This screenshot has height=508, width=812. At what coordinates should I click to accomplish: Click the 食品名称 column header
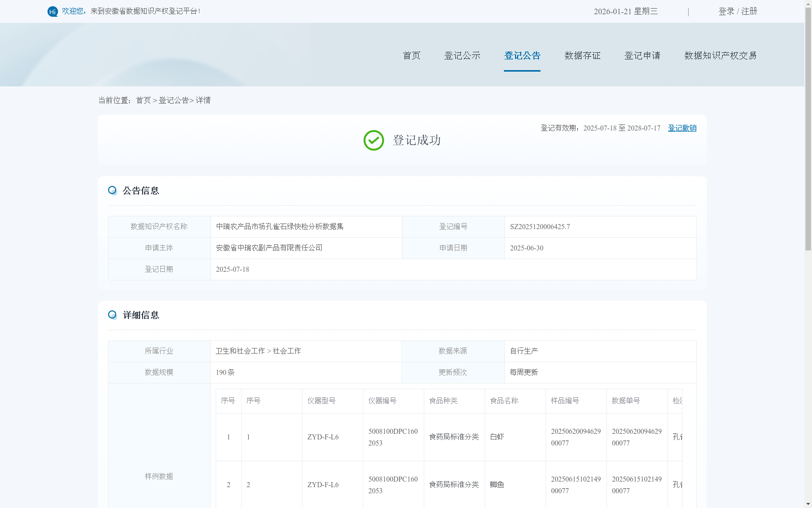pyautogui.click(x=515, y=401)
